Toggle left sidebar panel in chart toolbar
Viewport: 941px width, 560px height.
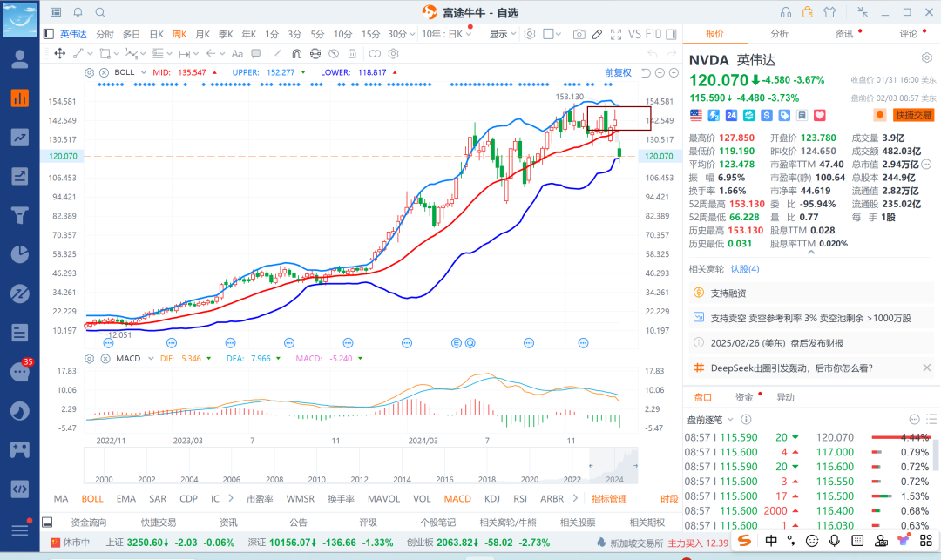(49, 34)
